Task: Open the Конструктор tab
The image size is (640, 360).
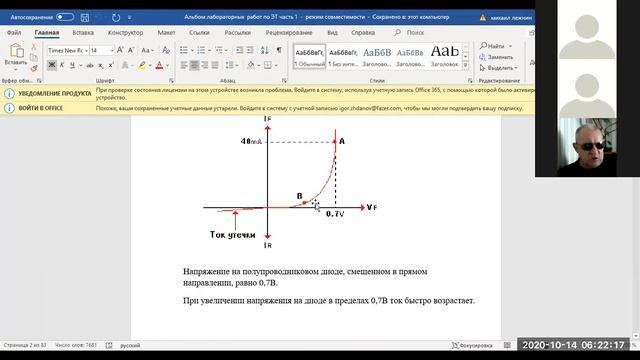Action: [x=125, y=33]
